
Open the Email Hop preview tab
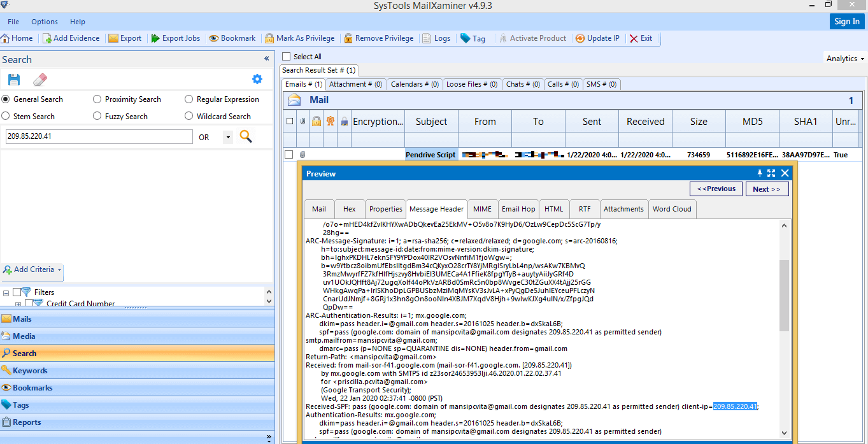click(518, 209)
